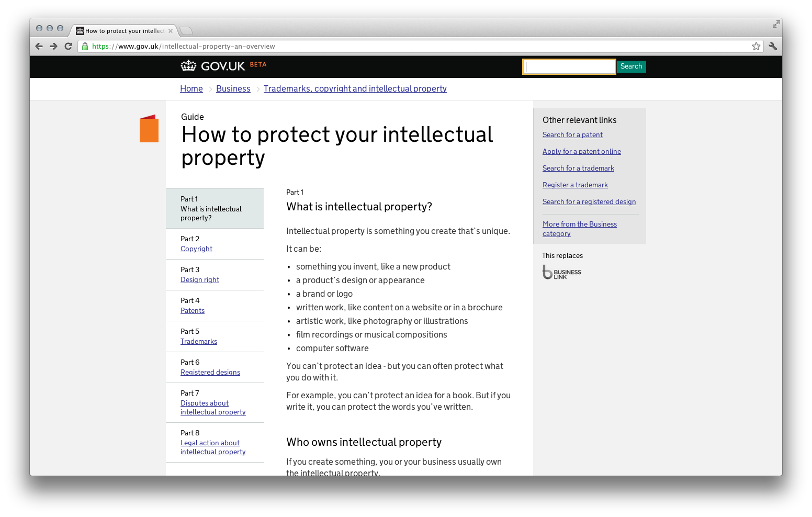Click the Business Link logo

pyautogui.click(x=561, y=272)
